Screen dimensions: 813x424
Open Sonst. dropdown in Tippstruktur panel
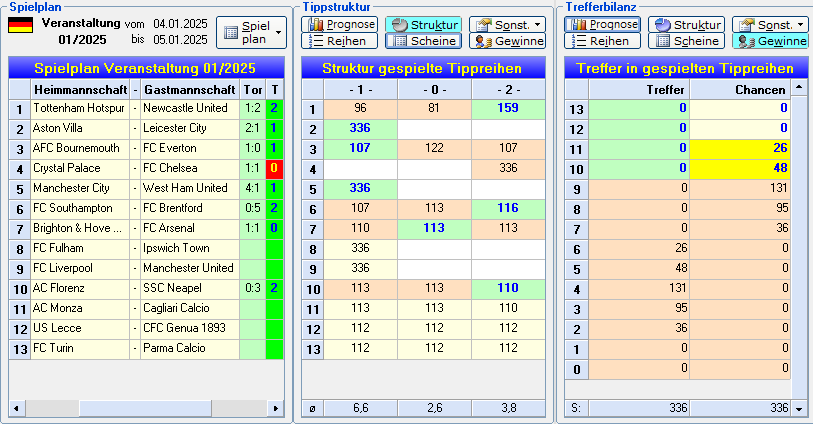click(x=508, y=24)
